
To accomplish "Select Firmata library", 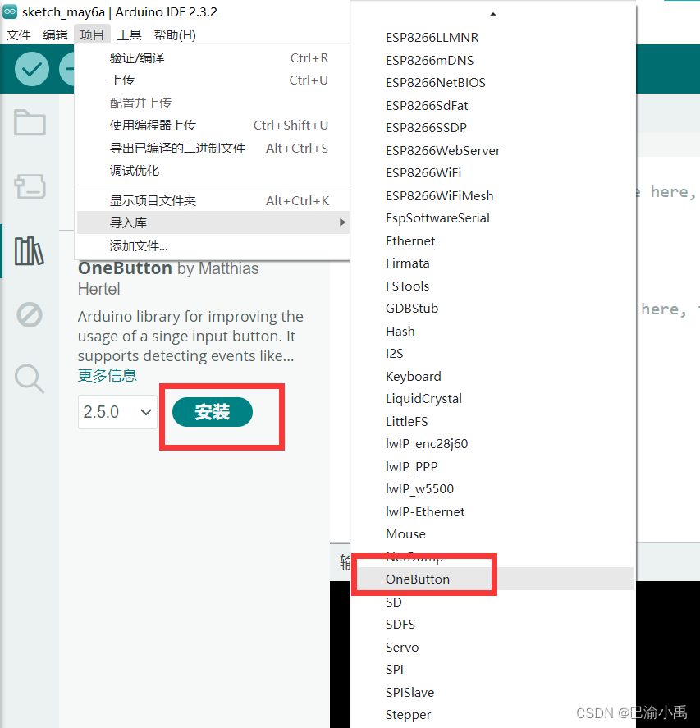I will coord(493,263).
